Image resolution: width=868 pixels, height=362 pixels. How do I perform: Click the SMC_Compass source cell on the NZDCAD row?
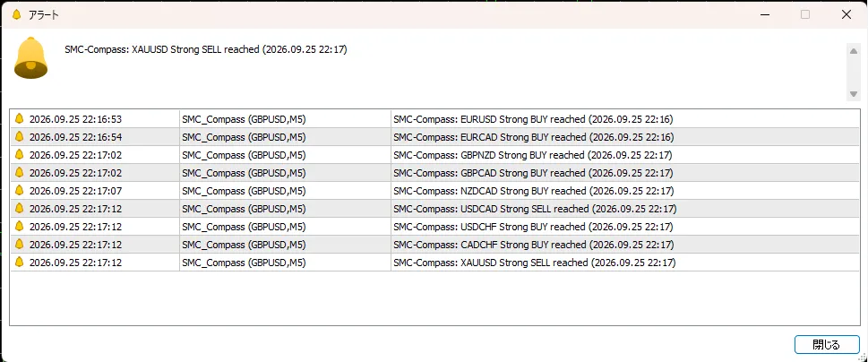(244, 191)
